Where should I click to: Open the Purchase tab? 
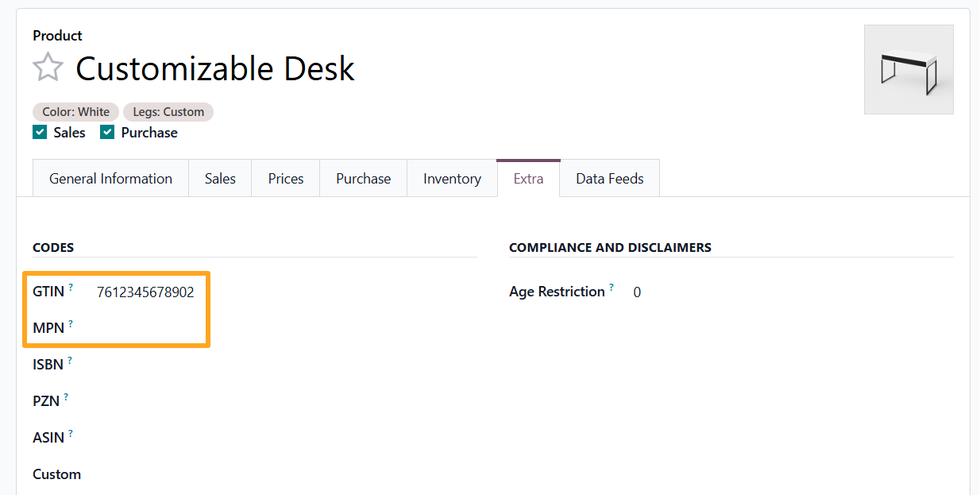[x=363, y=178]
